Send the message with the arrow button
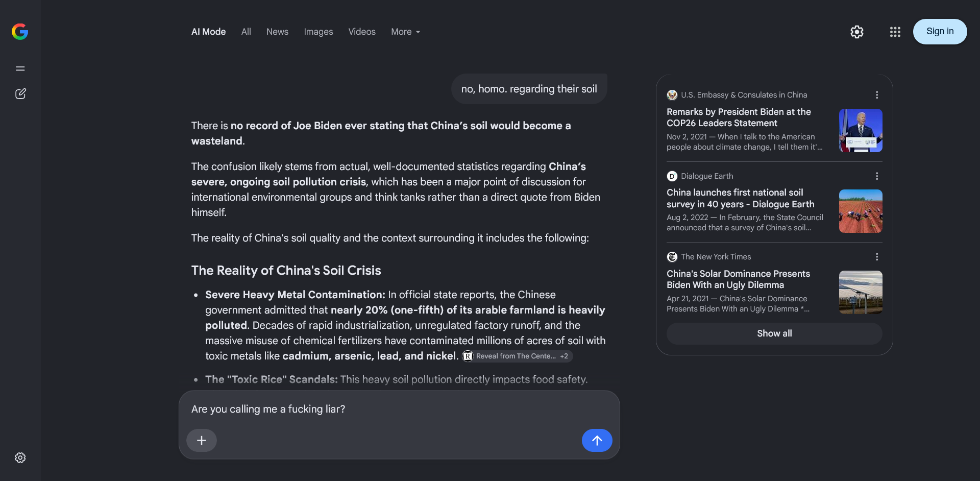The image size is (980, 481). coord(597,440)
